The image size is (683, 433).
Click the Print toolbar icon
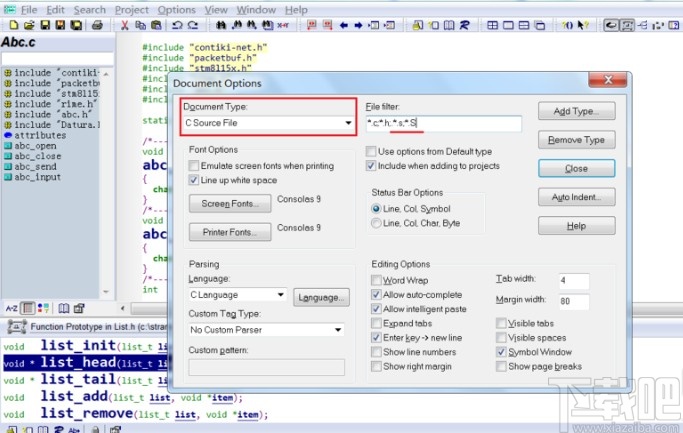(x=97, y=25)
